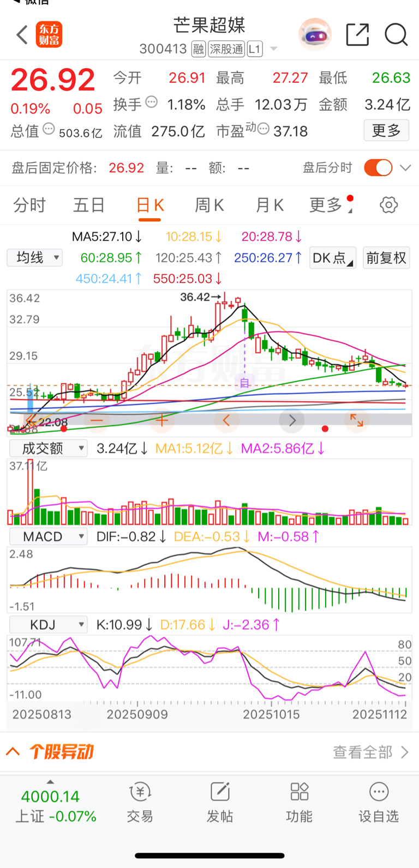Open the MACD indicator dropdown
The height and width of the screenshot is (868, 419).
click(x=49, y=537)
